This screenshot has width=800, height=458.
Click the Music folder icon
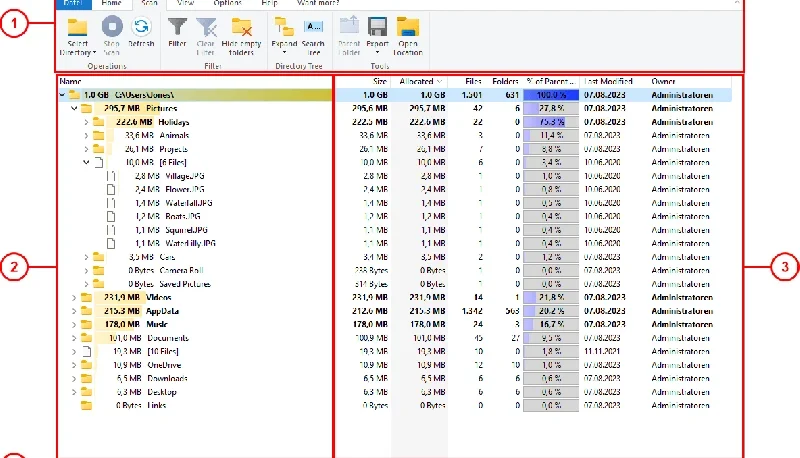tap(86, 324)
